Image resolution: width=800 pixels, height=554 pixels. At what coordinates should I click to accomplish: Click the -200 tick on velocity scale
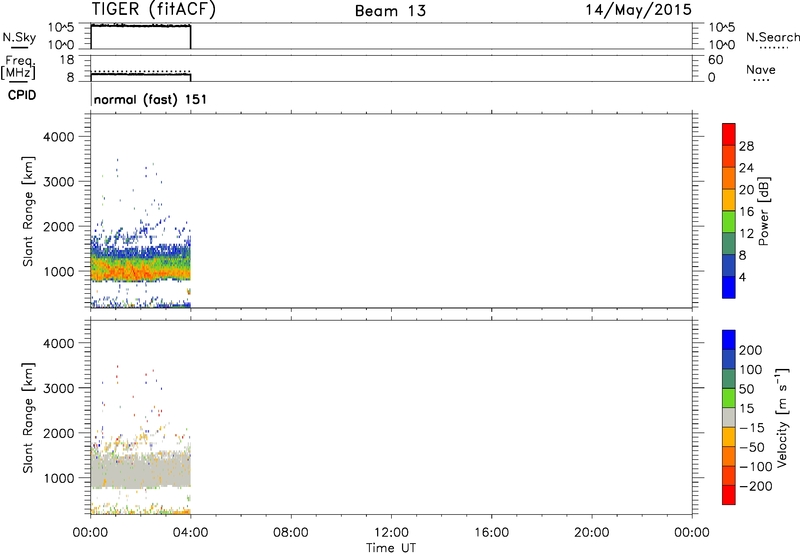tap(756, 486)
